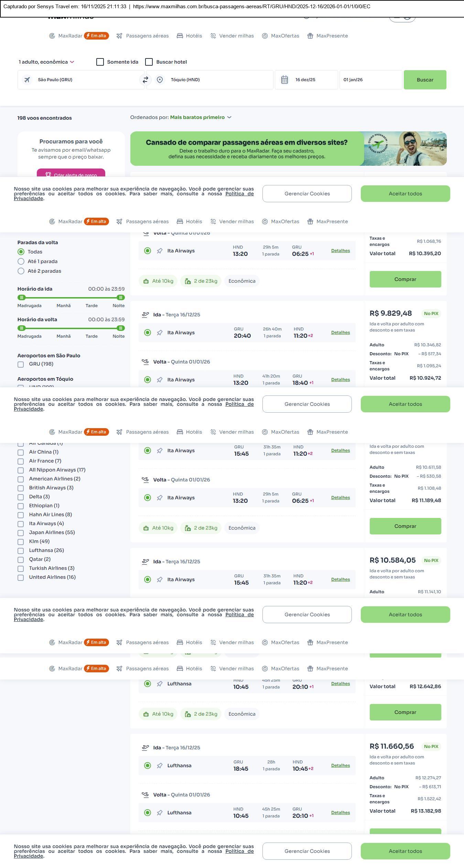
Task: Click the calendar icon in departure date field
Action: (x=284, y=80)
